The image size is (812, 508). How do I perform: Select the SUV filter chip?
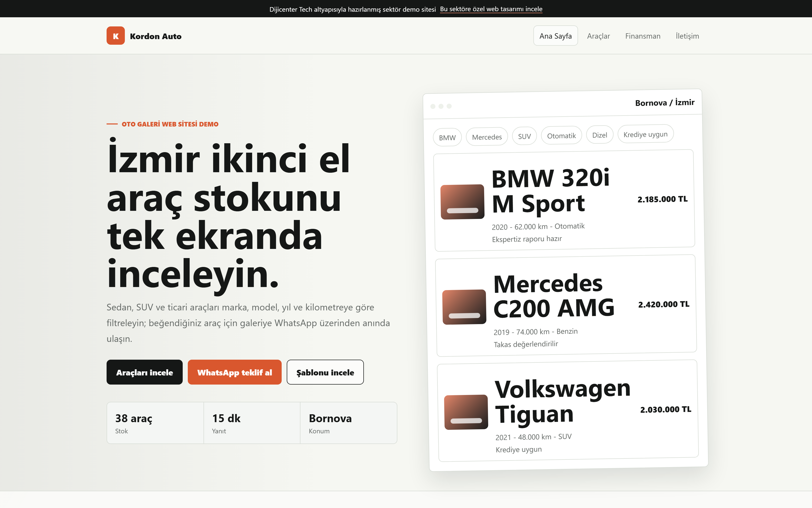click(524, 136)
